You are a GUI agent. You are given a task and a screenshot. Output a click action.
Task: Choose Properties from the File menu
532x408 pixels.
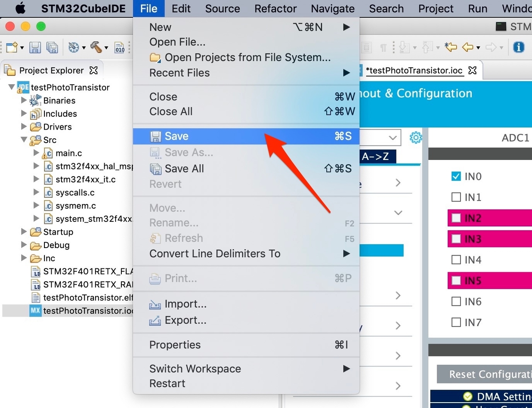246,345
